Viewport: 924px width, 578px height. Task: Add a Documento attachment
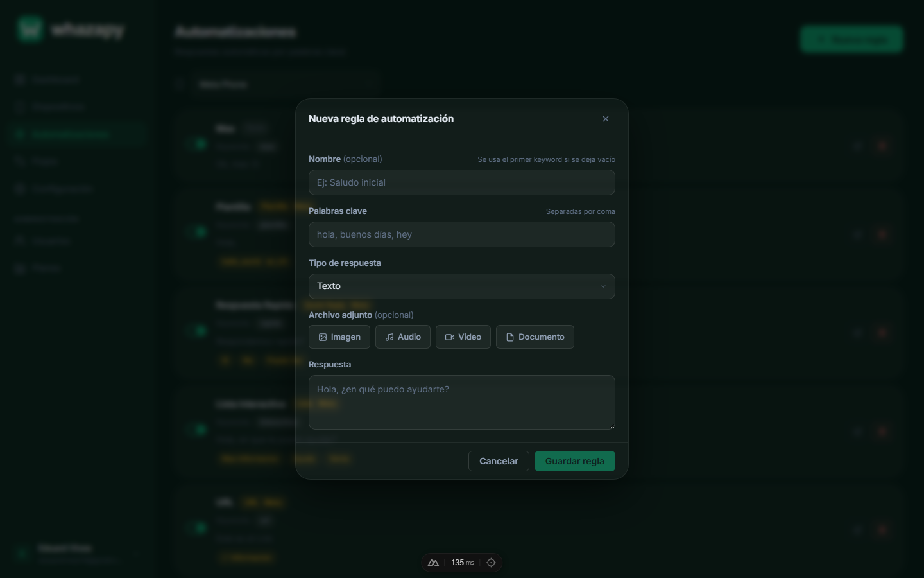pos(535,337)
